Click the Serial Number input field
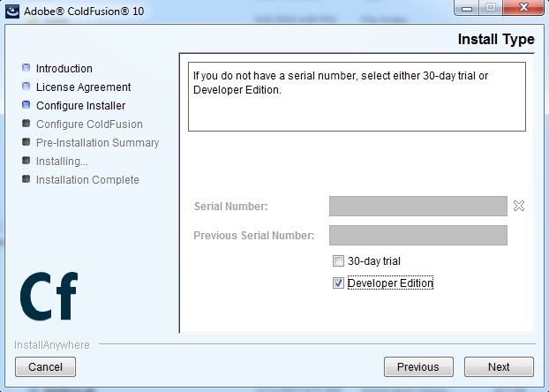Image resolution: width=549 pixels, height=392 pixels. [417, 206]
